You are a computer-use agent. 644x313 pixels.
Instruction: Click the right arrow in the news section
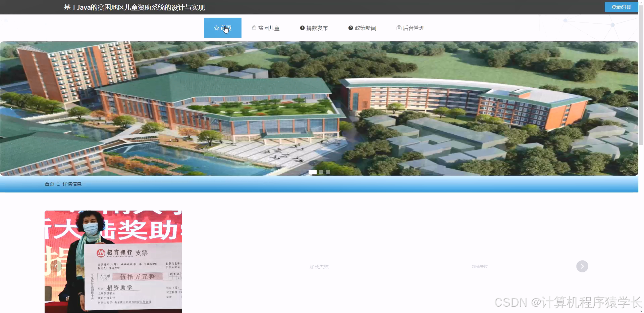click(x=583, y=266)
